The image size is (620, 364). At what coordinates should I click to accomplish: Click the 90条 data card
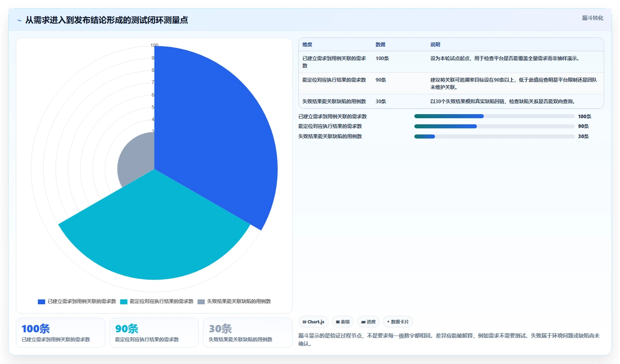(x=154, y=333)
